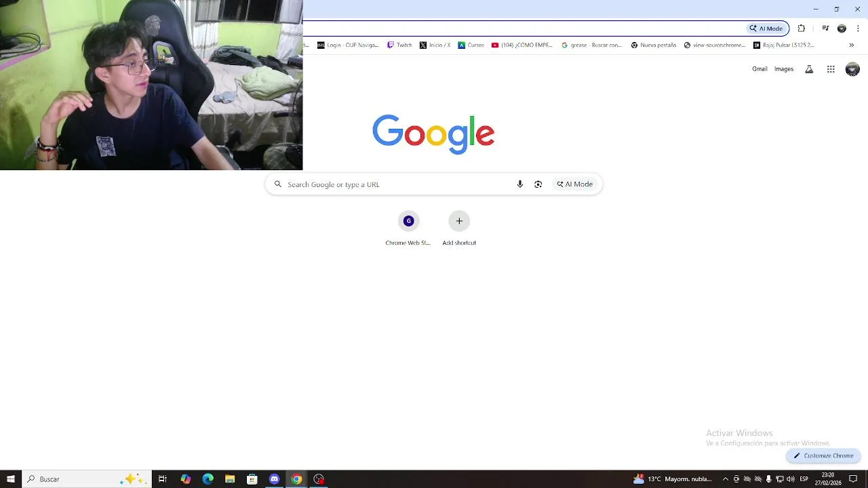Open the Google apps grid icon
The width and height of the screenshot is (868, 488).
coord(831,69)
